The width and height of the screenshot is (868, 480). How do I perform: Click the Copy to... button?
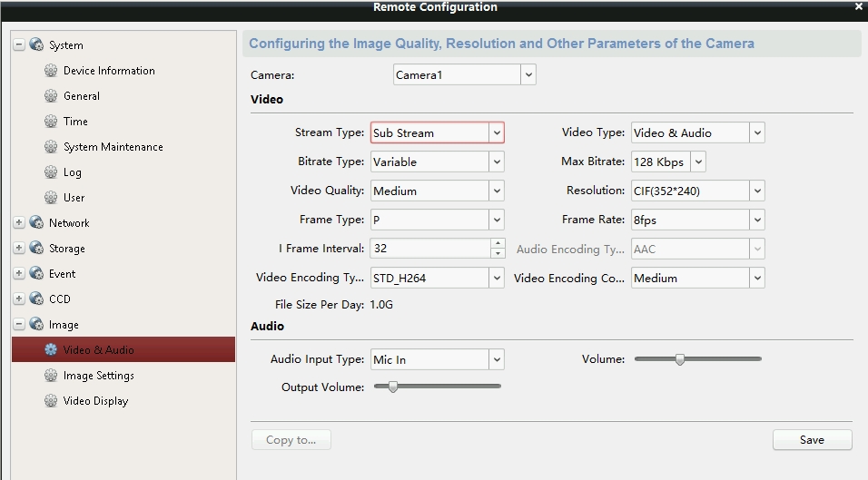click(291, 440)
